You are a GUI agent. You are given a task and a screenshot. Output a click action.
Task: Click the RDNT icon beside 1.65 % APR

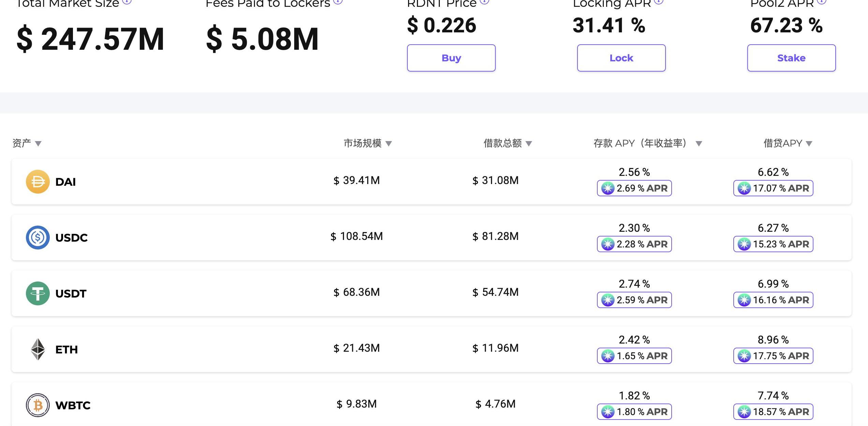608,356
